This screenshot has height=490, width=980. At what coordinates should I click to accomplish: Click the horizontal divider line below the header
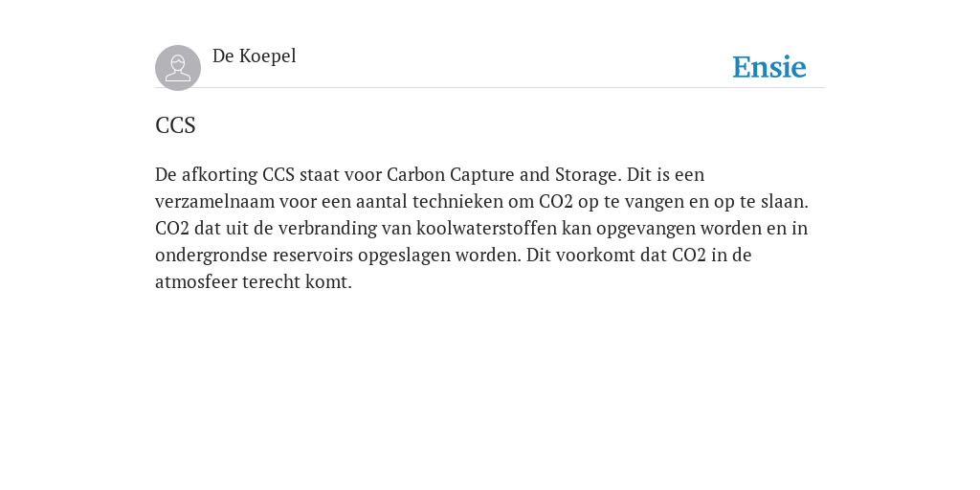coord(490,88)
